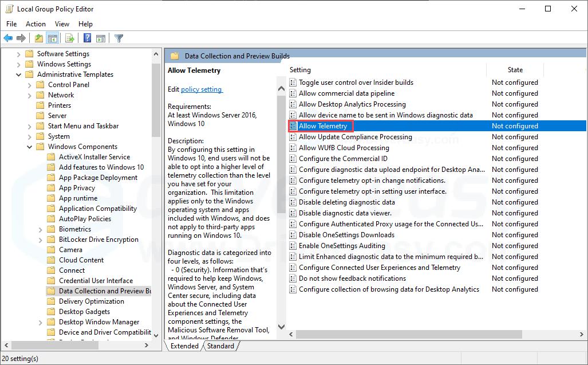588x365 pixels.
Task: Select Configure collection of browsing data setting
Action: click(x=389, y=289)
